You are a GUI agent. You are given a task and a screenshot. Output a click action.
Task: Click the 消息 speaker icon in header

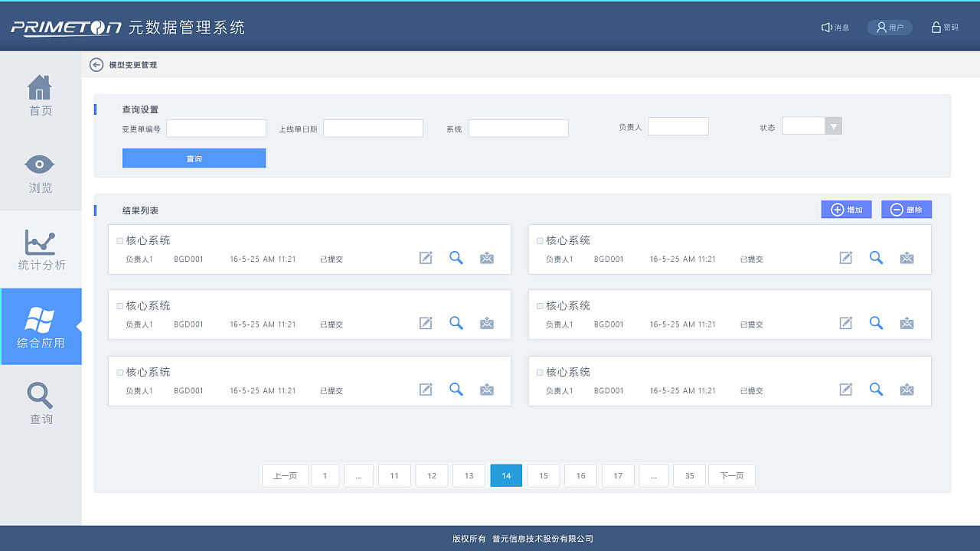(827, 27)
